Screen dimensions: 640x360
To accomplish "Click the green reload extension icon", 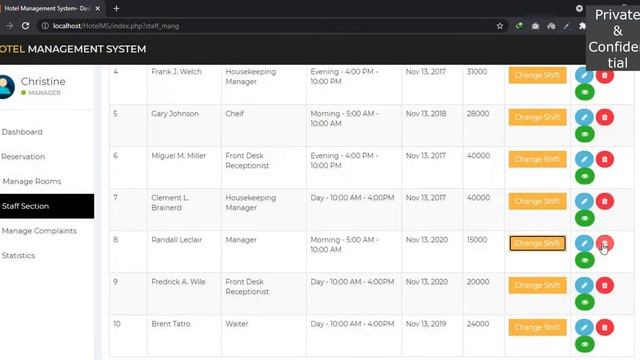I will coord(519,26).
